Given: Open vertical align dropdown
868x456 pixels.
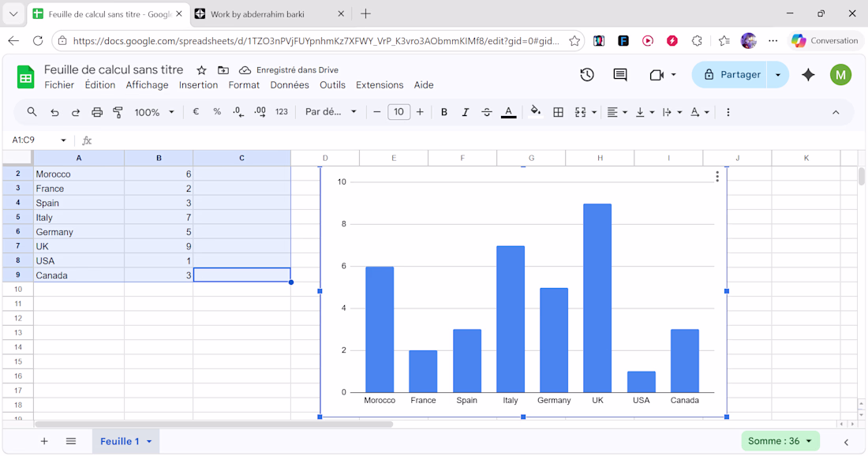Looking at the screenshot, I should (x=645, y=112).
